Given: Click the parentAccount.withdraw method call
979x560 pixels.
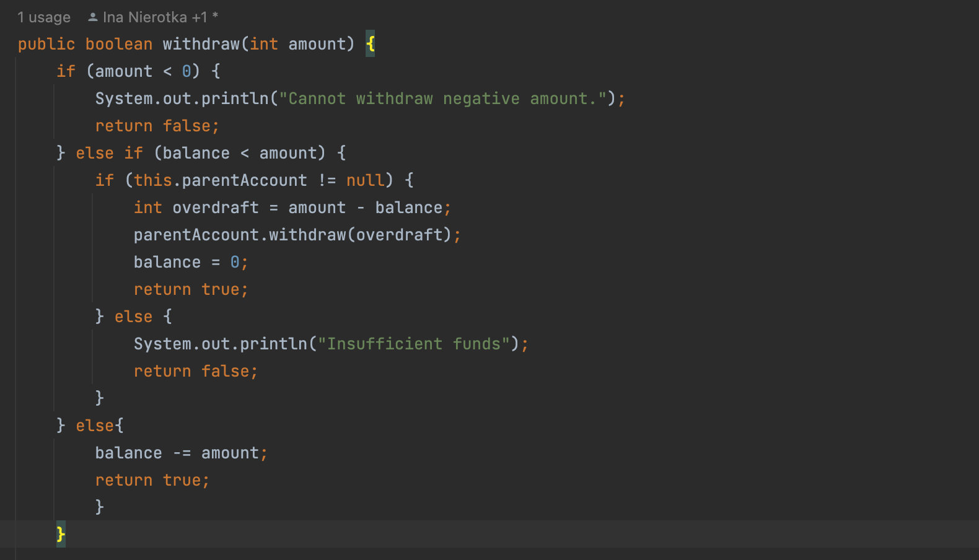Looking at the screenshot, I should pyautogui.click(x=307, y=235).
